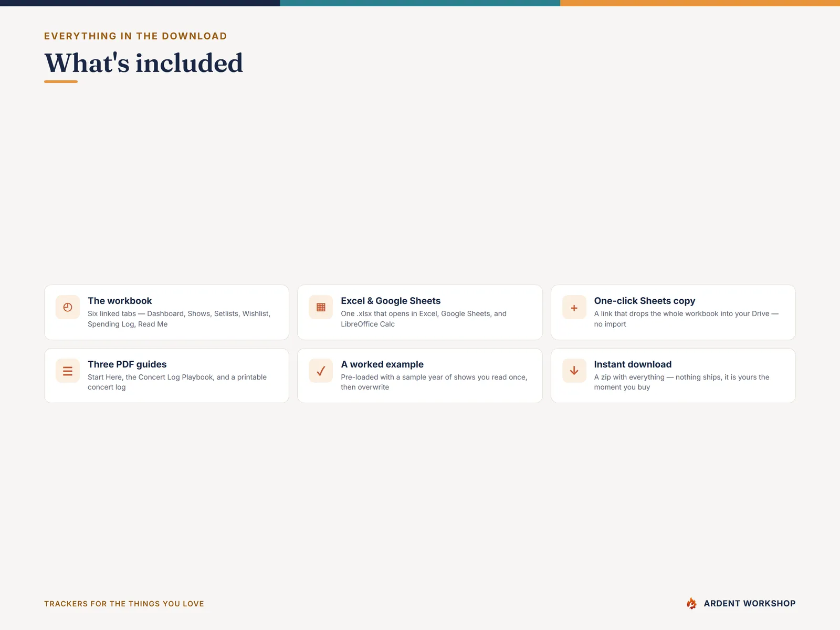Screen dimensions: 840x630
Task: Click the plus icon for One-click Sheets copy
Action: pyautogui.click(x=574, y=308)
